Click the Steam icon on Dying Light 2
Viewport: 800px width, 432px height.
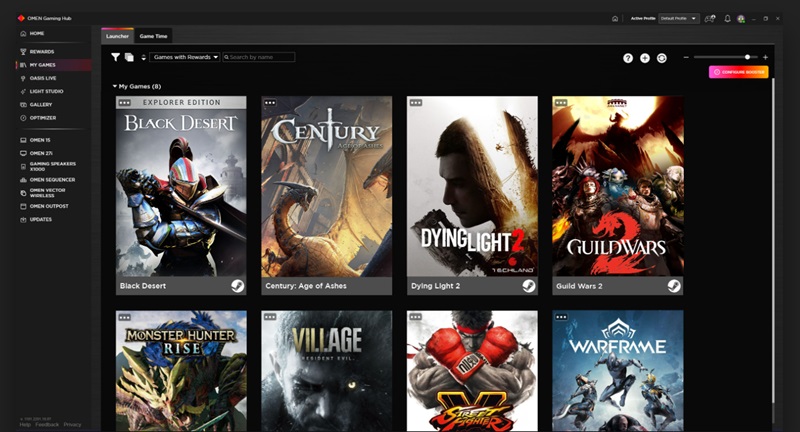pyautogui.click(x=529, y=286)
